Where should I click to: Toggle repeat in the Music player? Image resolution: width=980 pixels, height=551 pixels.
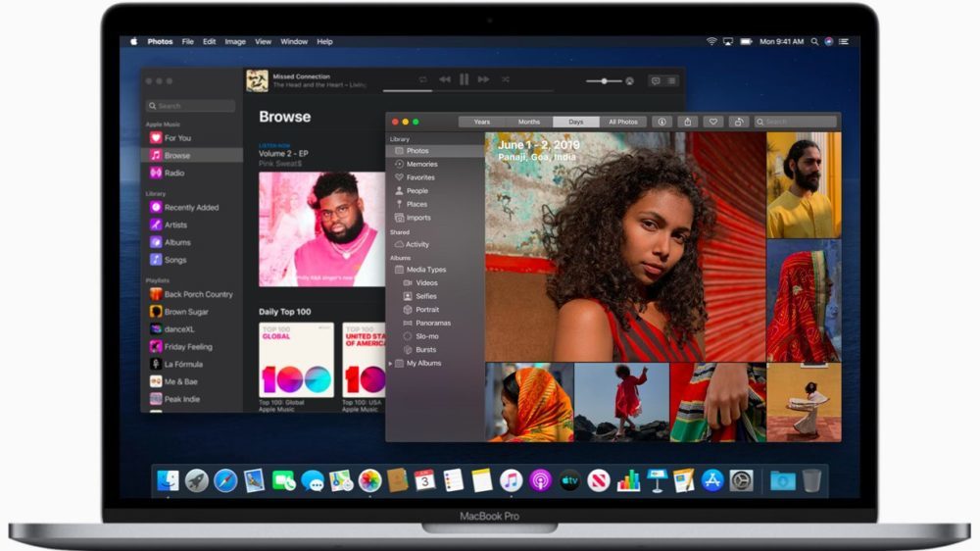[x=422, y=79]
